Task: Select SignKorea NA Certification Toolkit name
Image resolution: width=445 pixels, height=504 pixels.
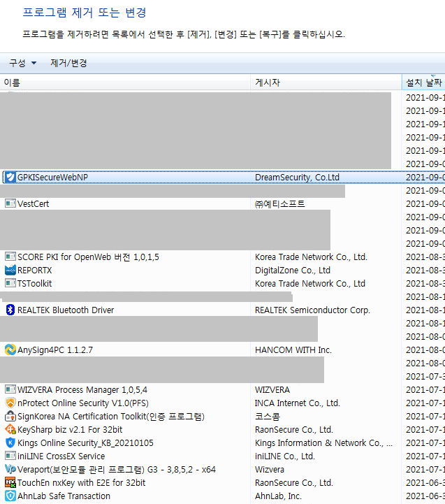Action: tap(111, 417)
